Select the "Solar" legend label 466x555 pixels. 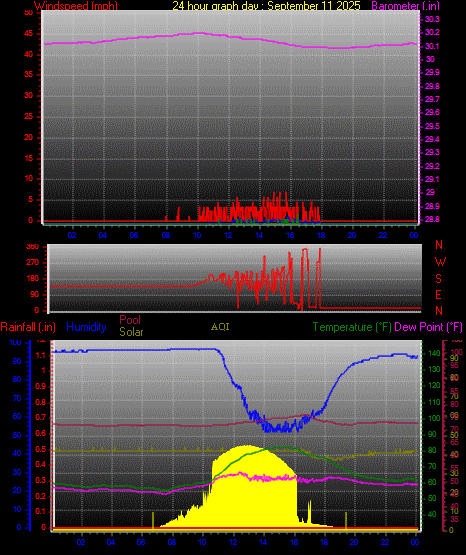tap(131, 332)
